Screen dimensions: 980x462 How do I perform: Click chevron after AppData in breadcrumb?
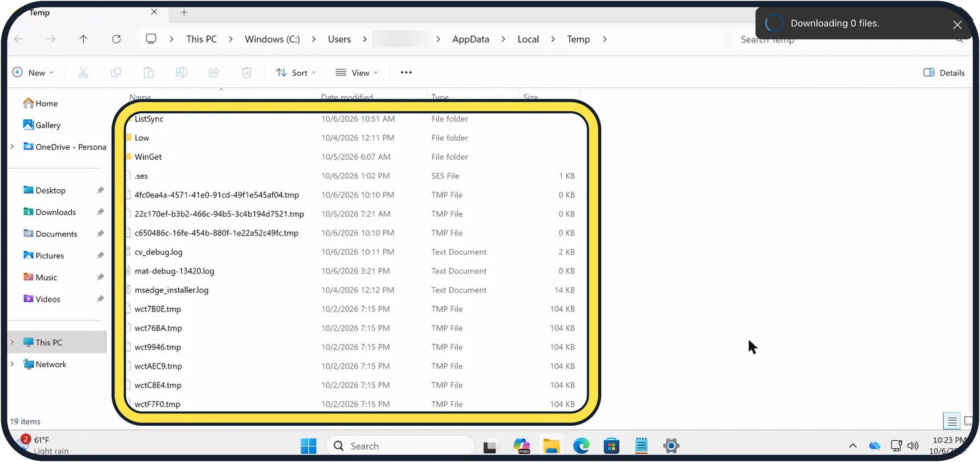pos(504,39)
